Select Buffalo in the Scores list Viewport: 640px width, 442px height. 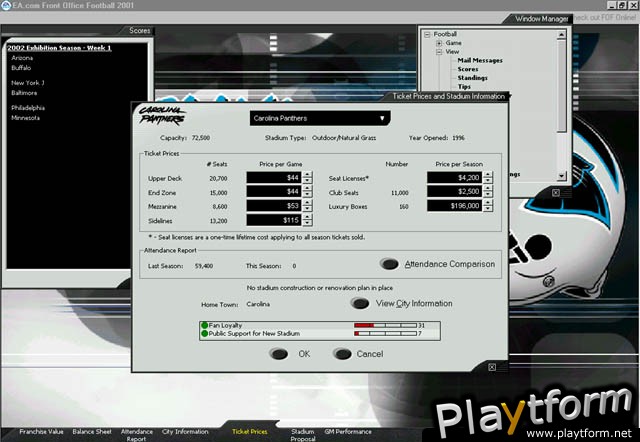click(21, 68)
